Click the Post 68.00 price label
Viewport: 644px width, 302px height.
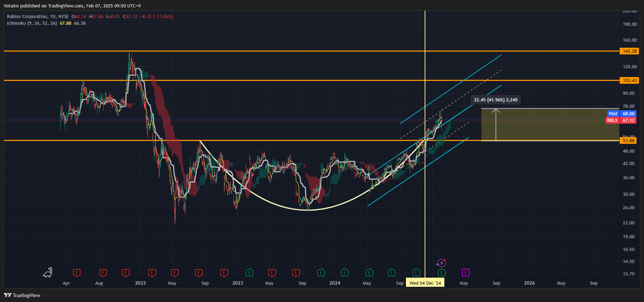[622, 114]
